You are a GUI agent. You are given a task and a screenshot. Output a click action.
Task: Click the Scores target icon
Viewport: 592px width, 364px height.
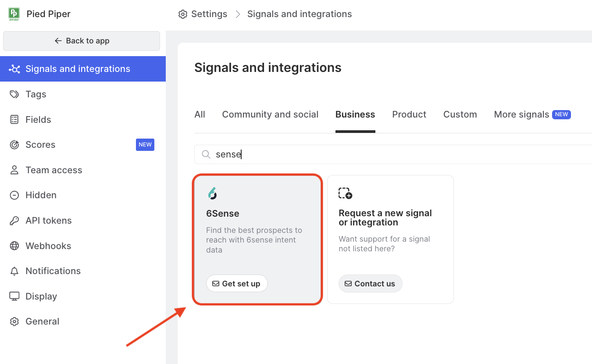point(14,145)
